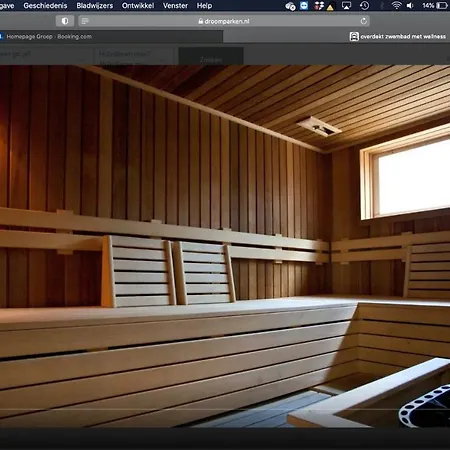
Task: Click the favicon of the zwembad wellness tab
Action: pos(354,37)
